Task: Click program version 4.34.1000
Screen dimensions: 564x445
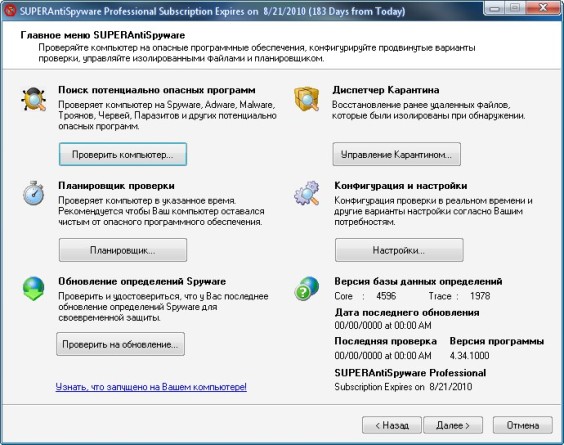Action: 469,356
